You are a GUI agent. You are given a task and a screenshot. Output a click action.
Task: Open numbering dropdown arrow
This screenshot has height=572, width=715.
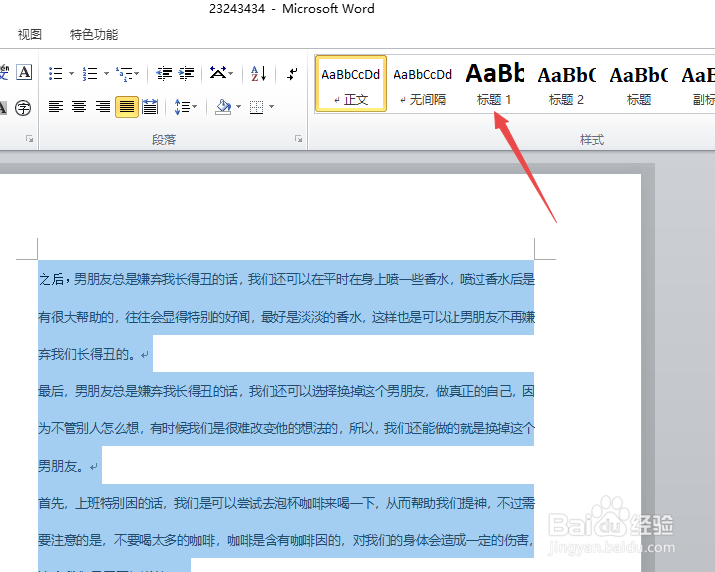[106, 73]
